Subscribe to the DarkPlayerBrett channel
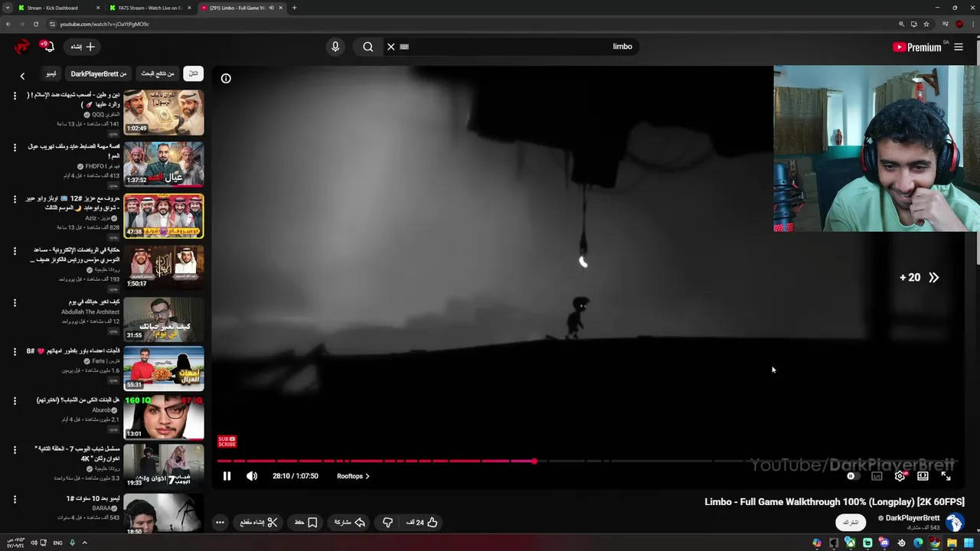The image size is (980, 551). click(851, 522)
